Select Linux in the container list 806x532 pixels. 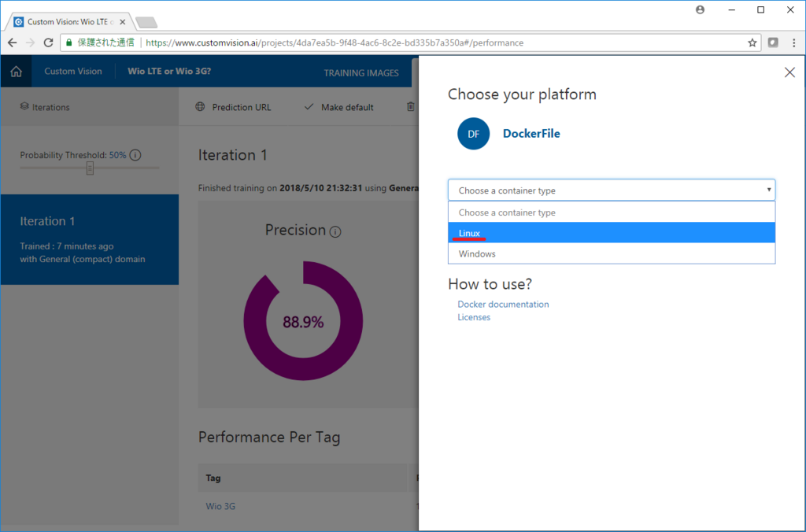click(x=612, y=233)
